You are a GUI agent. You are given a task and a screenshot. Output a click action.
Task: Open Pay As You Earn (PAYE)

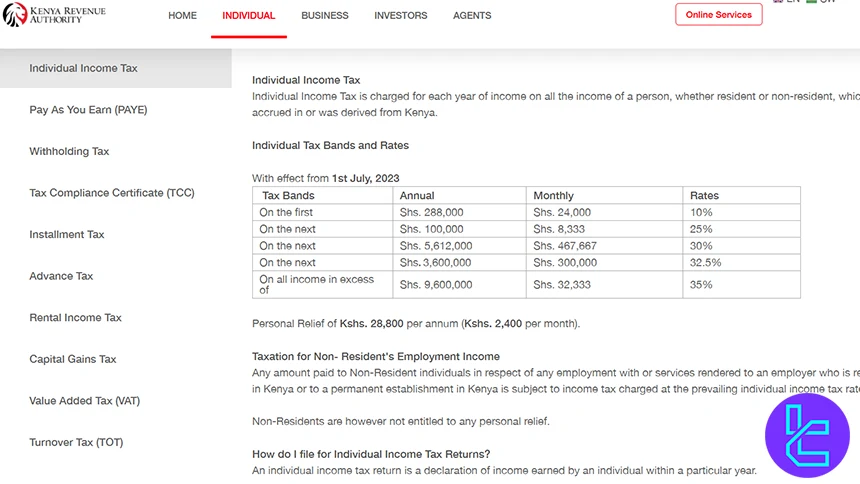(x=88, y=110)
